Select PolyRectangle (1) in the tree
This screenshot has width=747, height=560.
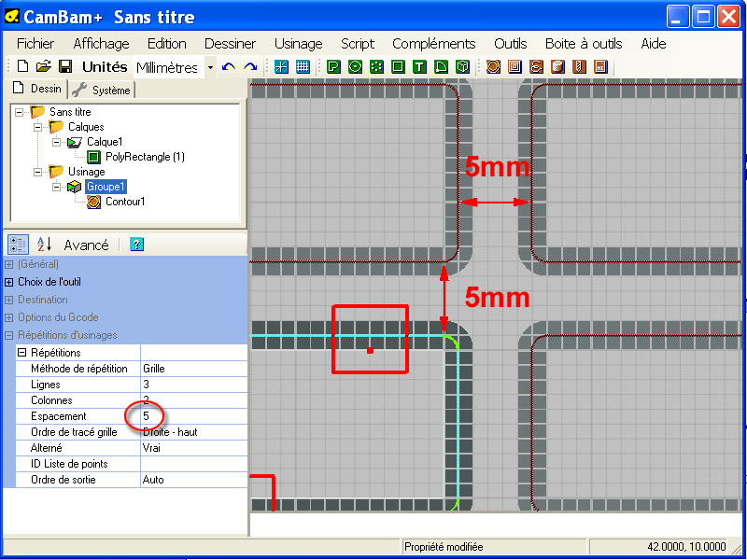(x=145, y=157)
